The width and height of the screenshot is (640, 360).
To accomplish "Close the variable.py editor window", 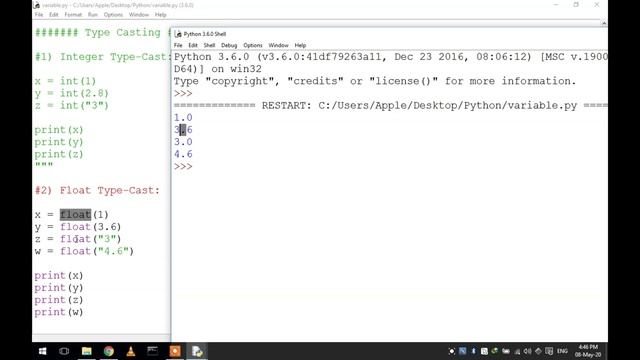I will point(597,5).
